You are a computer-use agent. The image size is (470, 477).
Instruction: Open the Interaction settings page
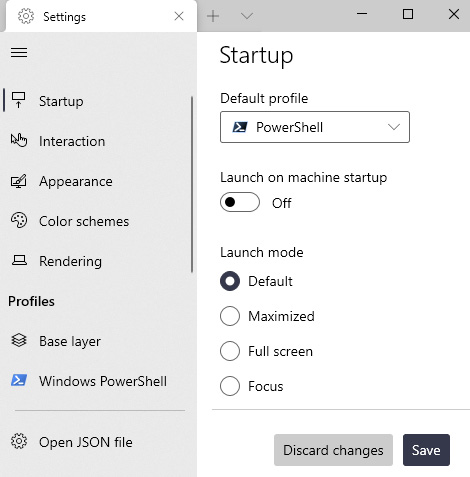pyautogui.click(x=97, y=141)
